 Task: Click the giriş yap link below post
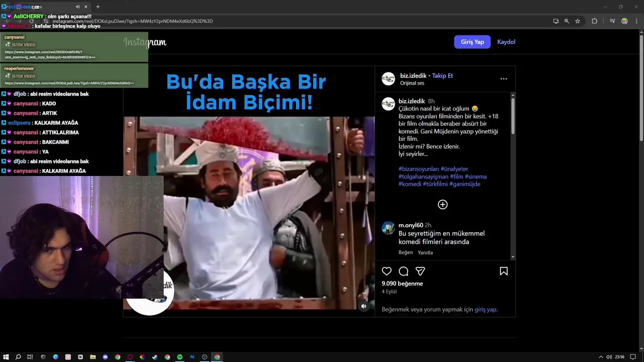click(x=486, y=310)
